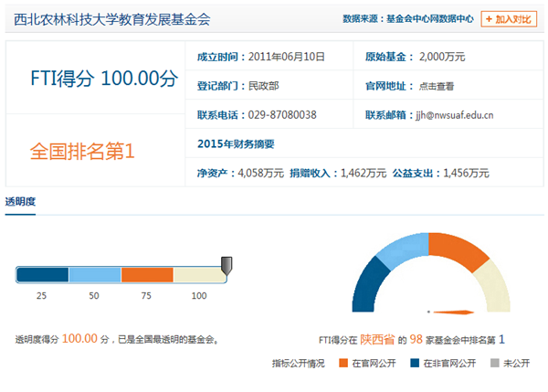The height and width of the screenshot is (392, 548).
Task: Select the 透明度 tab
Action: pos(20,201)
